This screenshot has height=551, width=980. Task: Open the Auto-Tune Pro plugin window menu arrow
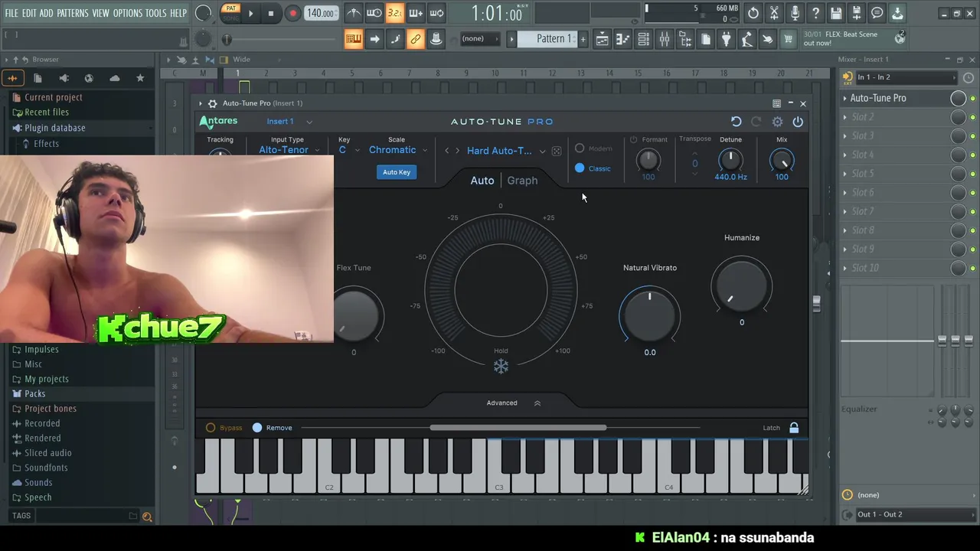[201, 103]
